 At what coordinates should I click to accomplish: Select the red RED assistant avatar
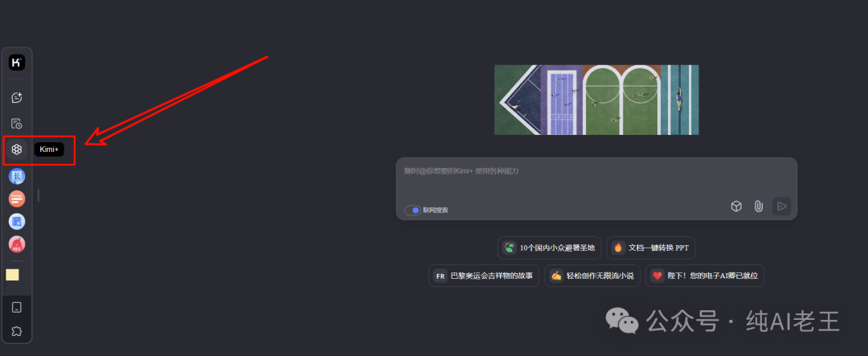tap(17, 244)
